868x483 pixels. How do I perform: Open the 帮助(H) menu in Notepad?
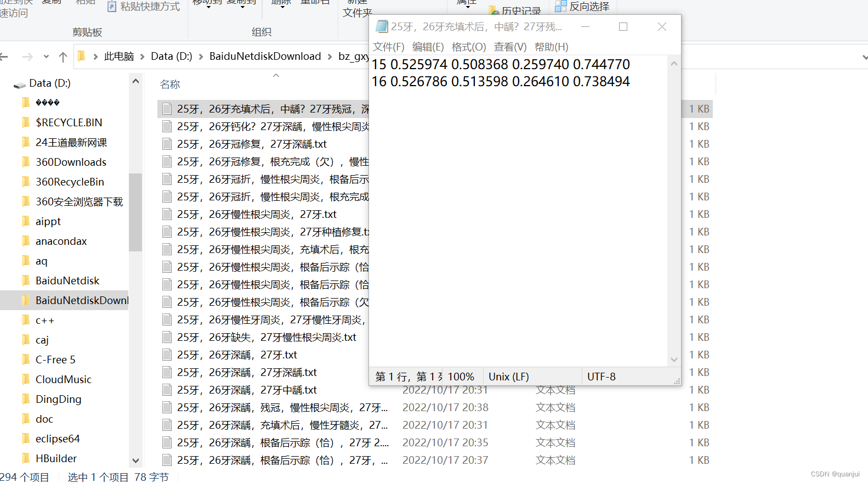pos(551,47)
